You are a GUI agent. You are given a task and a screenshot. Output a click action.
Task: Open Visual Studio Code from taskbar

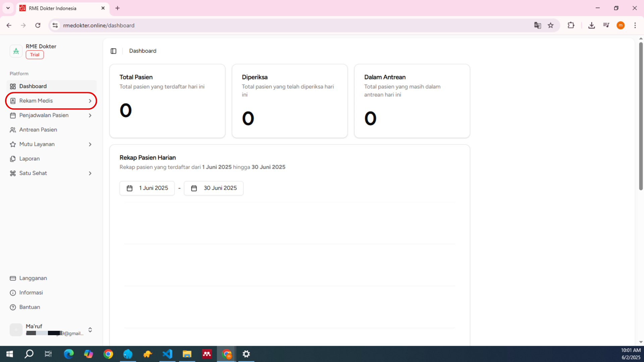tap(167, 354)
